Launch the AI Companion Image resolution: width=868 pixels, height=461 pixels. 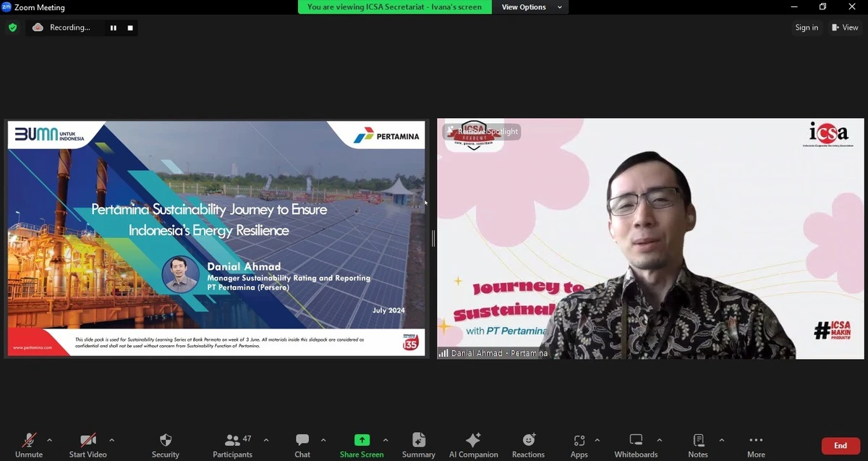473,443
